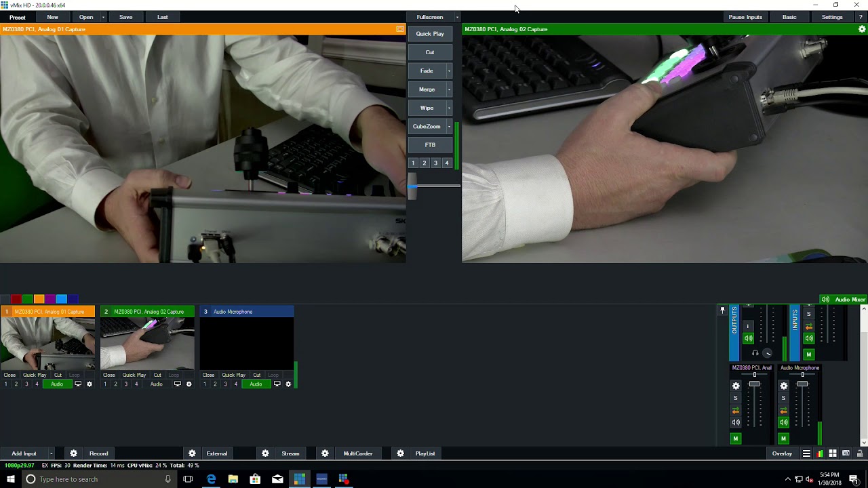Click monitor icon on Audio Microphone input
The width and height of the screenshot is (868, 488).
tap(277, 384)
